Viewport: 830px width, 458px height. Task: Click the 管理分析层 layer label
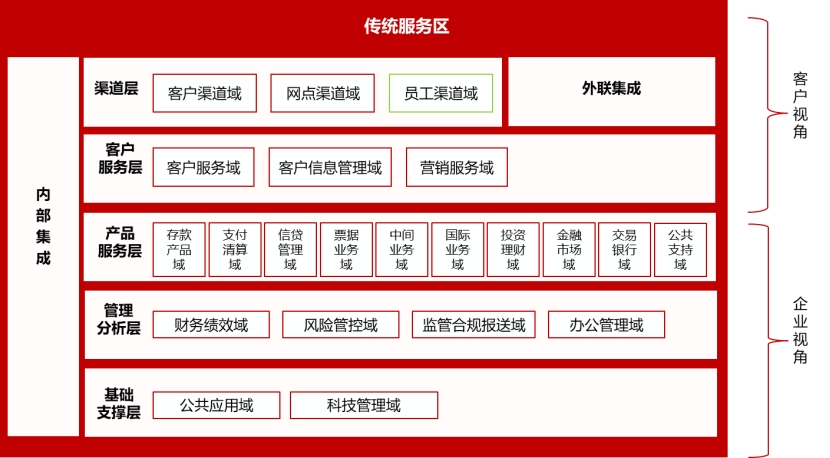[x=119, y=319]
